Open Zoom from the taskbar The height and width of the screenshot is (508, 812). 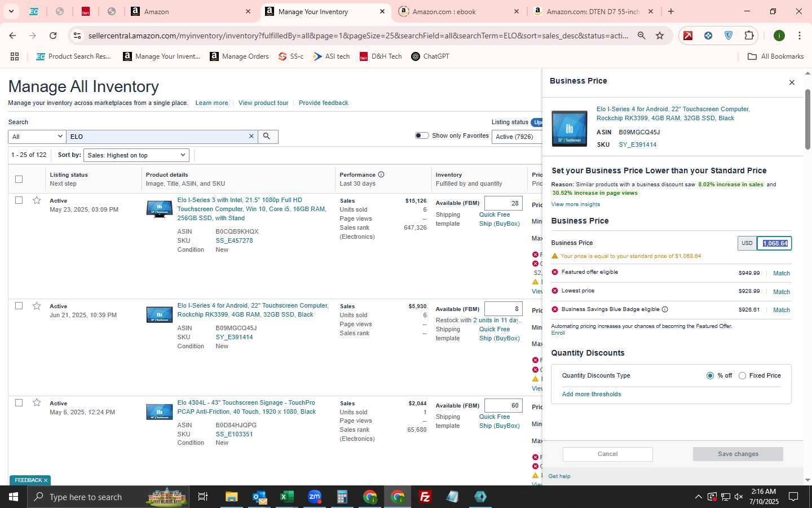315,497
